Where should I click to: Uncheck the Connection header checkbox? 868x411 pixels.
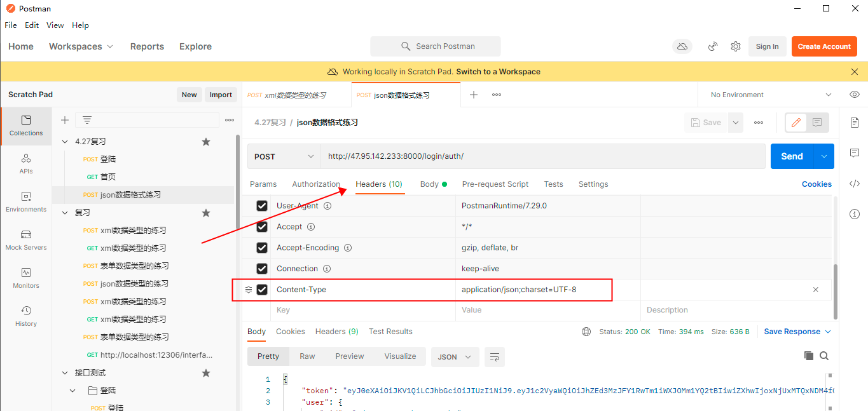pos(261,269)
